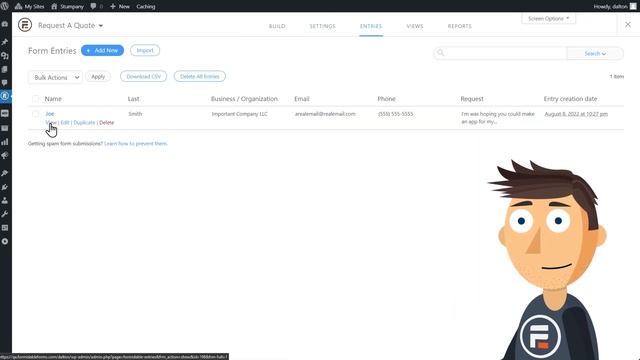This screenshot has height=360, width=640.
Task: Switch to the Settings tab
Action: pos(322,26)
